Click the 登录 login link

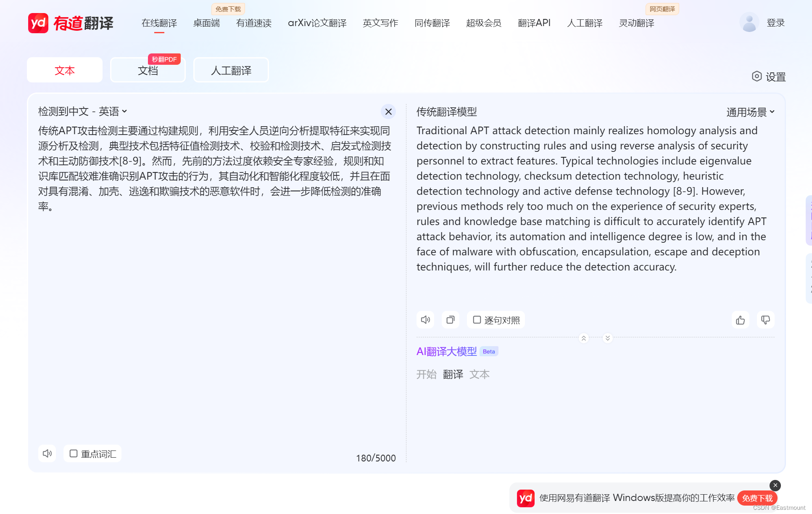coord(775,23)
